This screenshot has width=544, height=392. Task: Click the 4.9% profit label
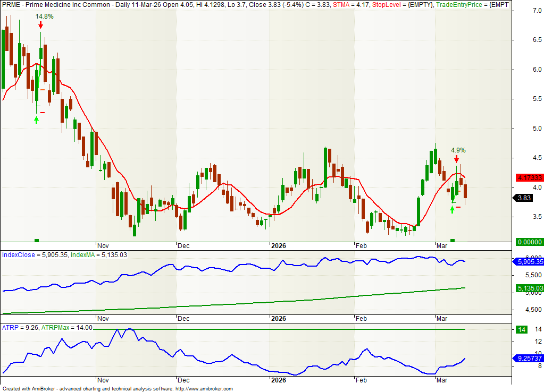coord(458,150)
